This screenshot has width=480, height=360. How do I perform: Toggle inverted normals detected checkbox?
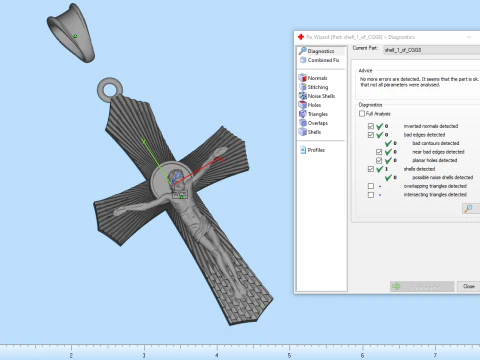click(x=371, y=126)
